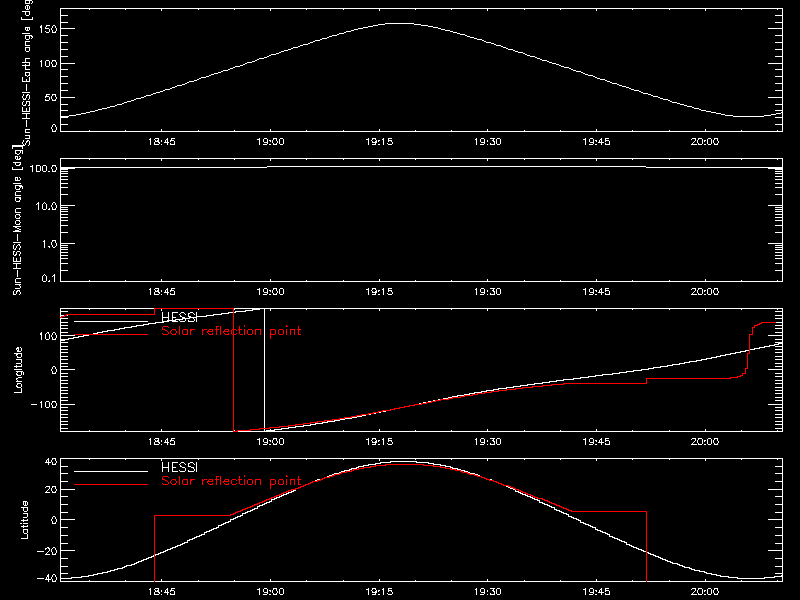Click the 150 y-tick label in Earth angle panel
Viewport: 800px width, 600px height.
click(x=47, y=30)
